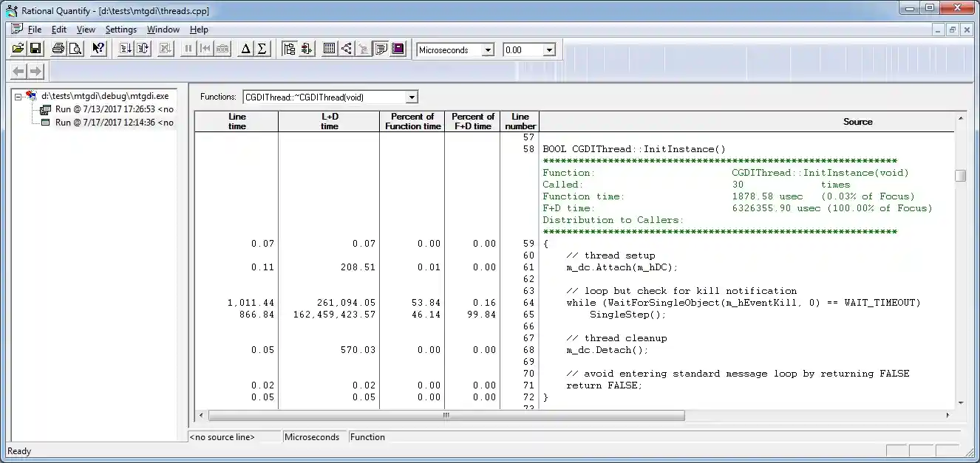Click the Save floppy disk icon

coord(35,49)
